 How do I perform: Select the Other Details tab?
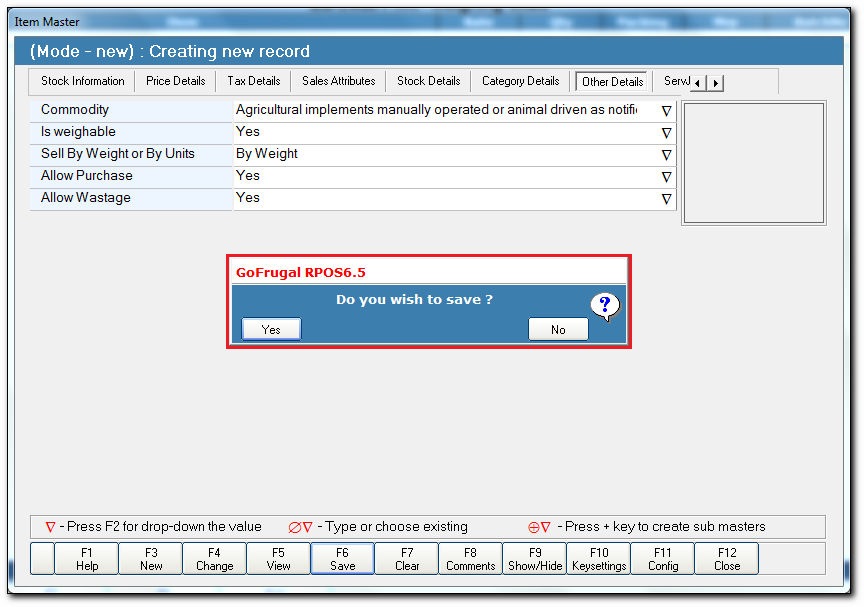point(612,82)
